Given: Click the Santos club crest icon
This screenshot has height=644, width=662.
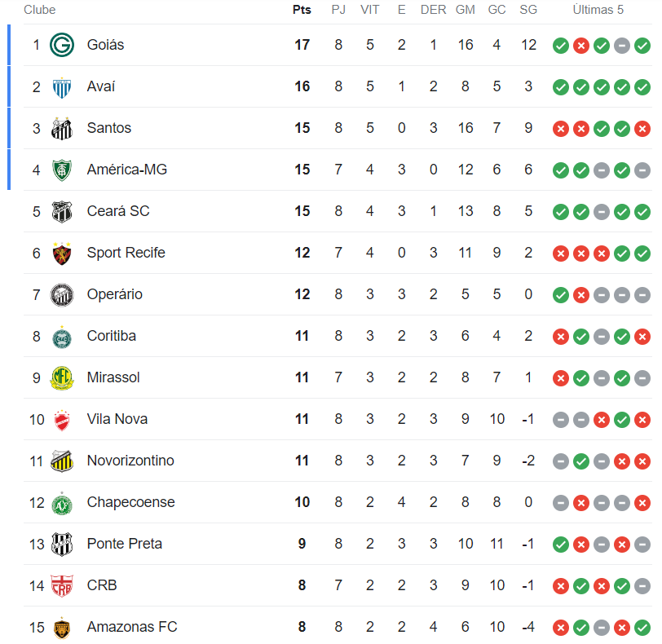Looking at the screenshot, I should [62, 128].
